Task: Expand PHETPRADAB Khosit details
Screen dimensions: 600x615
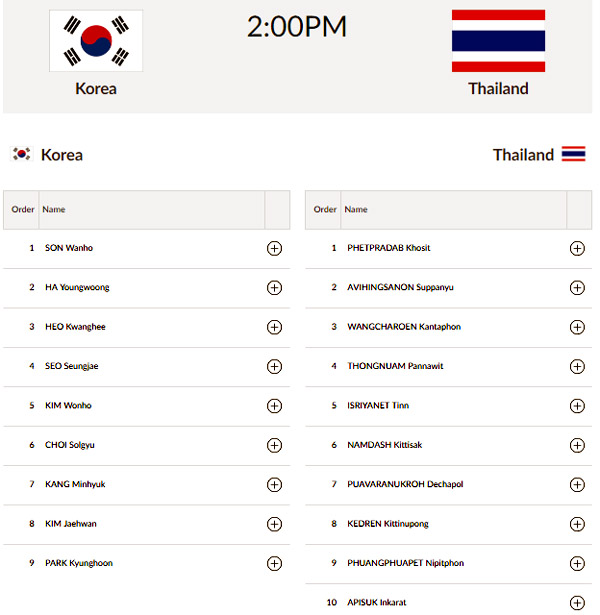Action: point(577,248)
